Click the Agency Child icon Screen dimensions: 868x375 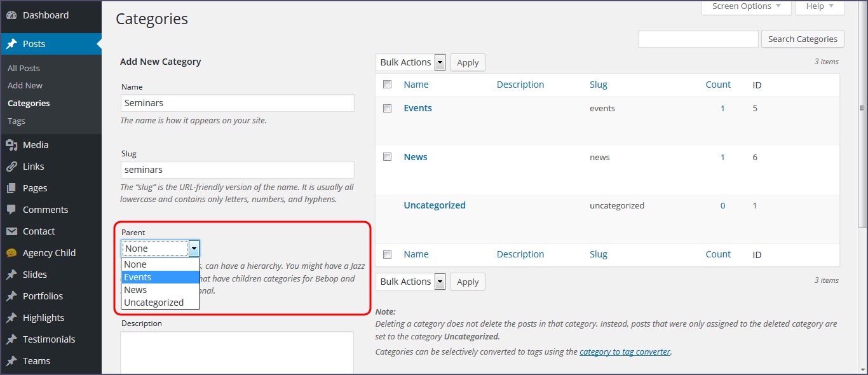(x=11, y=253)
